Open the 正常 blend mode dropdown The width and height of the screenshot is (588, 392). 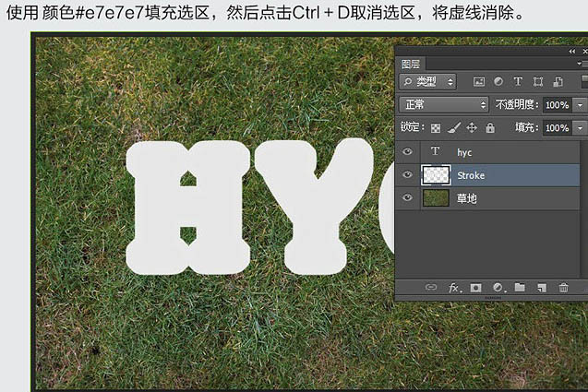pyautogui.click(x=444, y=104)
